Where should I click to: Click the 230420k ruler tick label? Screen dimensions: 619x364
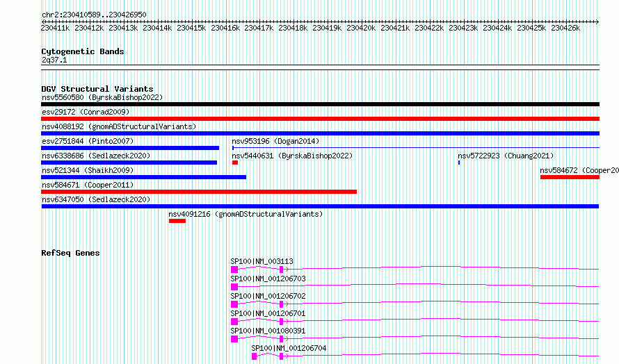pos(361,28)
